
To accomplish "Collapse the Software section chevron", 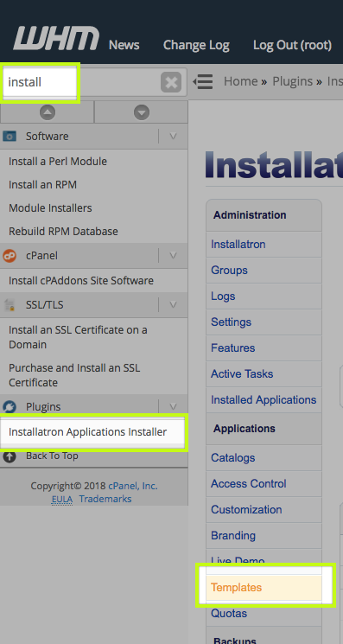I will [x=173, y=136].
